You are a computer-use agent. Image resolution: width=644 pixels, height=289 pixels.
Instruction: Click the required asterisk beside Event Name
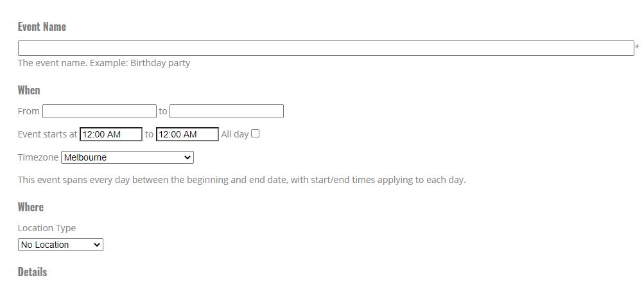tap(637, 48)
